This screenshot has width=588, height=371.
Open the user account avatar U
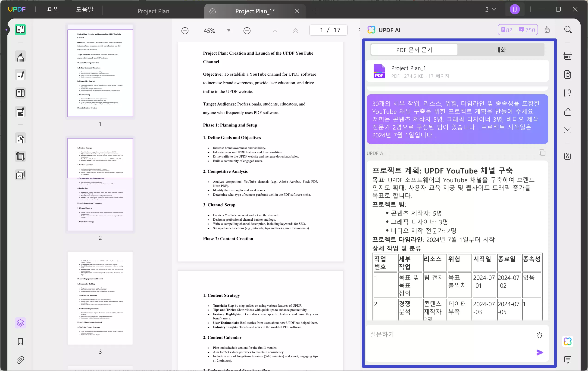(515, 9)
